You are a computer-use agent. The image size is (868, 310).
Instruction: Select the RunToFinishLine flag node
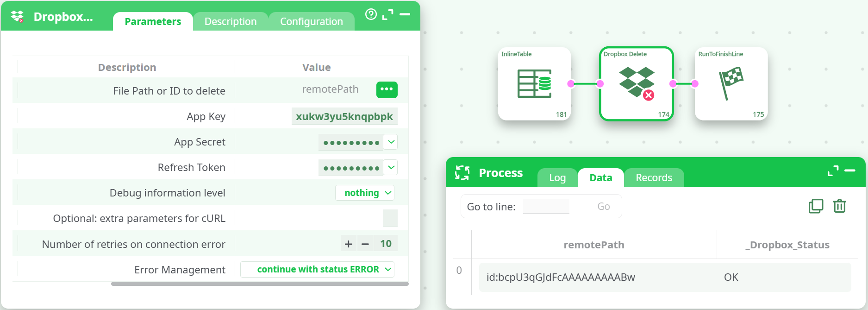coord(731,83)
